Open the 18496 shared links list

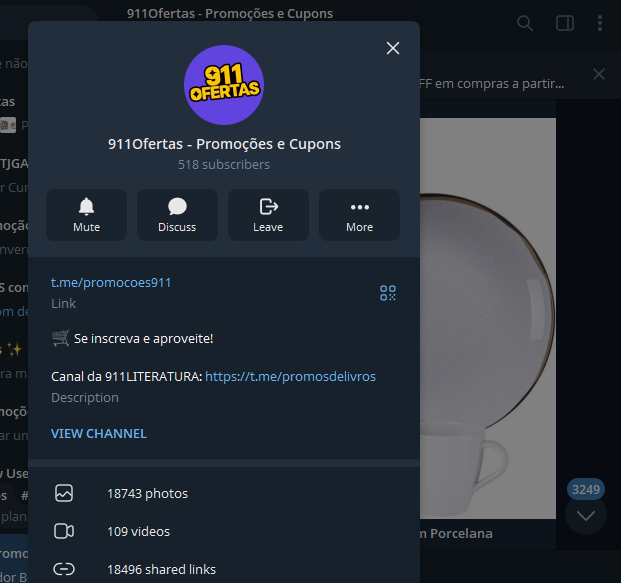[224, 569]
